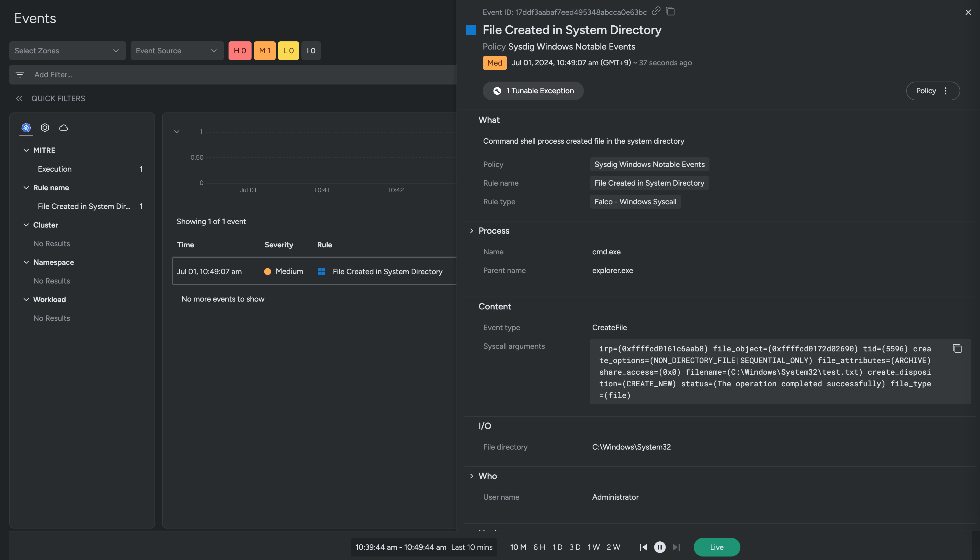Screen dimensions: 980x560
Task: View the 1 Tunable Exception
Action: click(x=533, y=91)
